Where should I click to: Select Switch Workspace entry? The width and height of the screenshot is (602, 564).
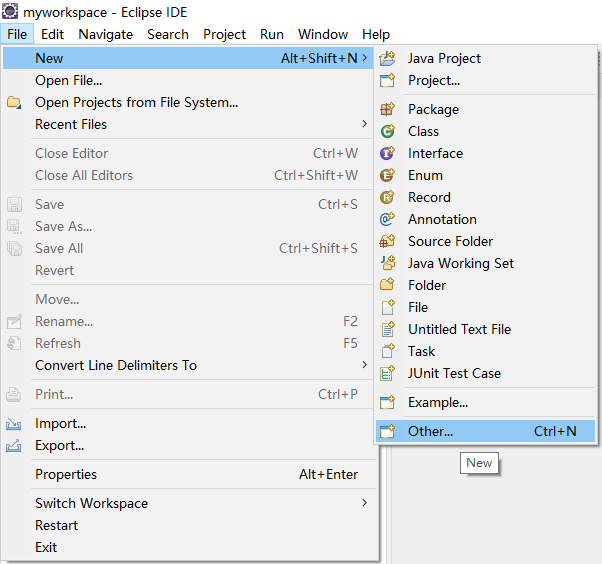(188, 503)
